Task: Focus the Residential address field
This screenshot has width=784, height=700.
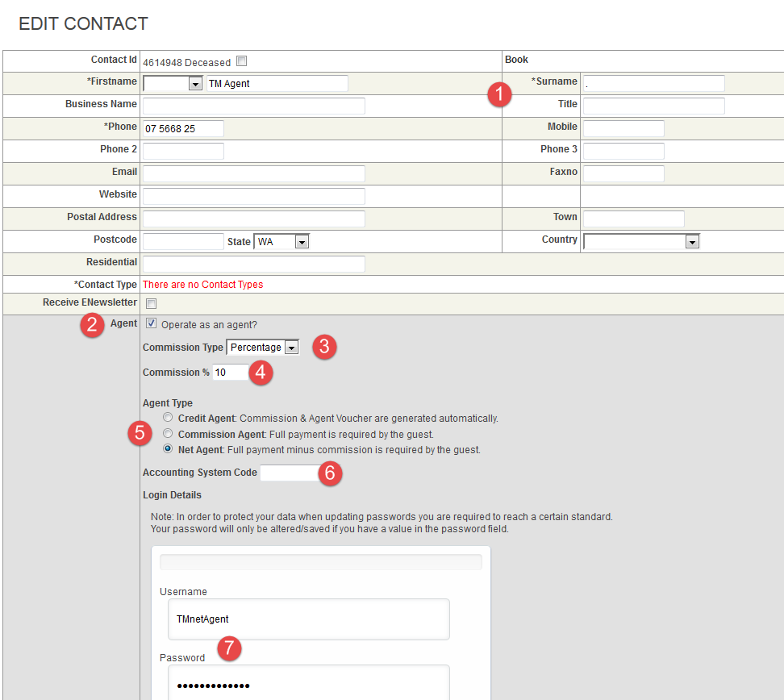Action: pos(254,264)
